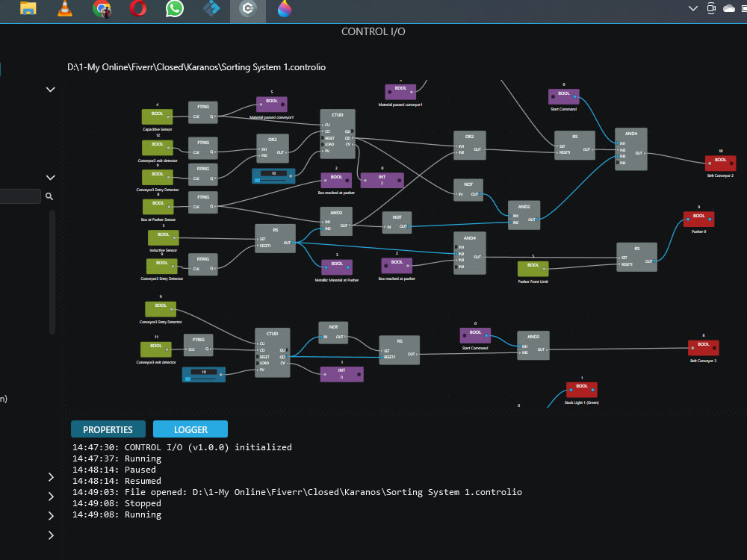747x560 pixels.
Task: Select the NOT gate in the bottom row
Action: pyautogui.click(x=333, y=332)
